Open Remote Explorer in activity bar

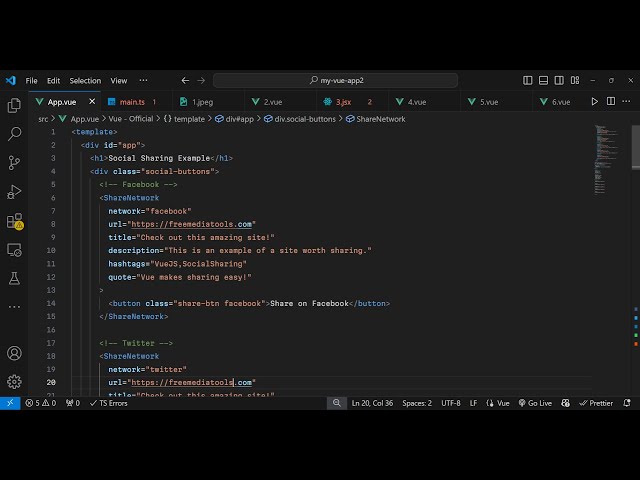point(14,250)
